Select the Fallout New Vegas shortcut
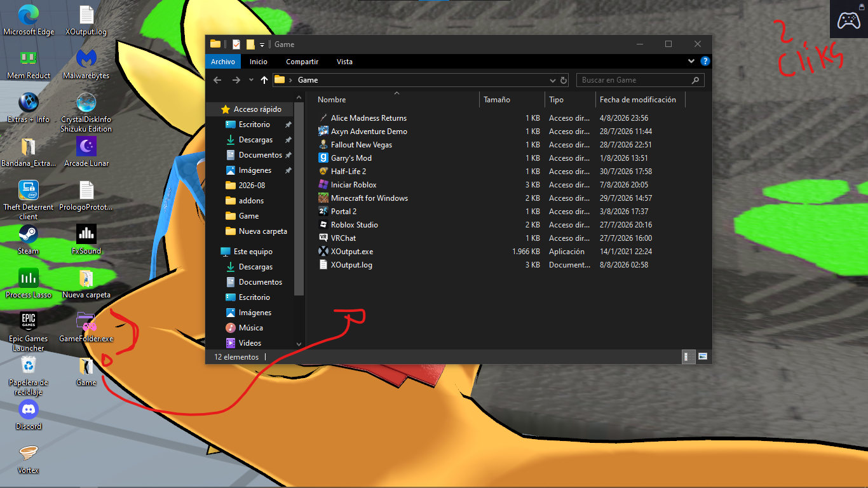Screen dimensions: 868x488 click(x=362, y=145)
